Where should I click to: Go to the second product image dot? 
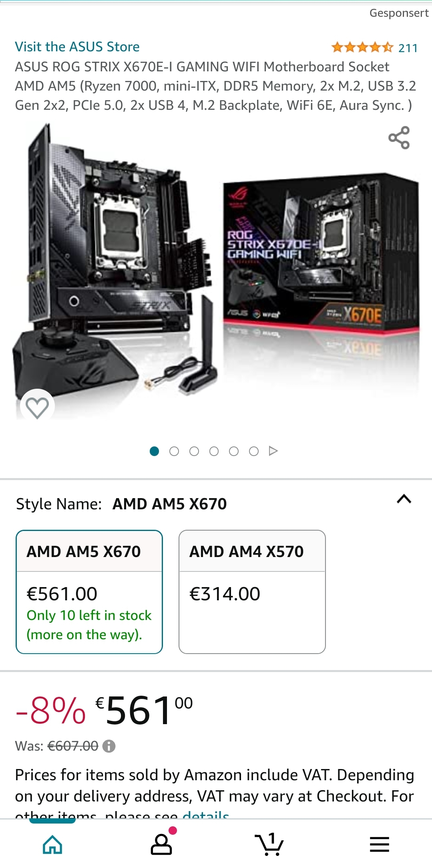coord(174,451)
